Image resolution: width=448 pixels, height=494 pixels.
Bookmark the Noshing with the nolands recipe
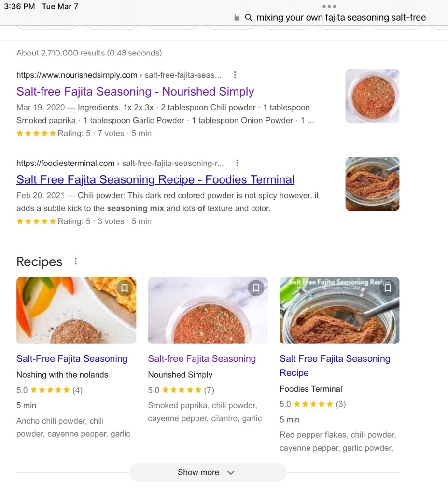pyautogui.click(x=125, y=288)
